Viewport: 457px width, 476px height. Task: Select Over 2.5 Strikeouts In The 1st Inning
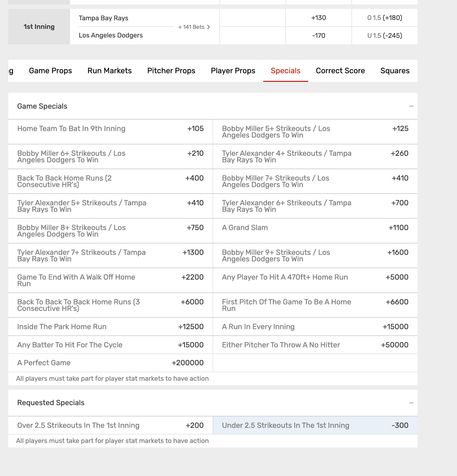110,425
